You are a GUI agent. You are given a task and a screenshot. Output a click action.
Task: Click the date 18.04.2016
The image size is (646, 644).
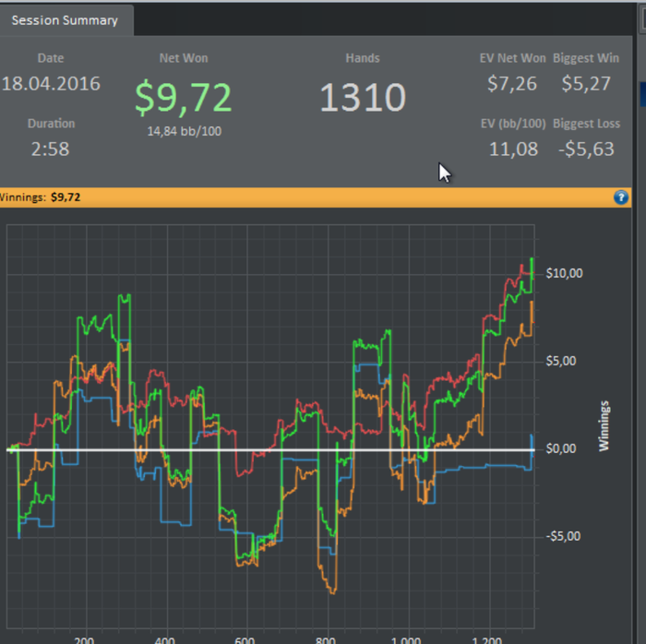[x=51, y=84]
